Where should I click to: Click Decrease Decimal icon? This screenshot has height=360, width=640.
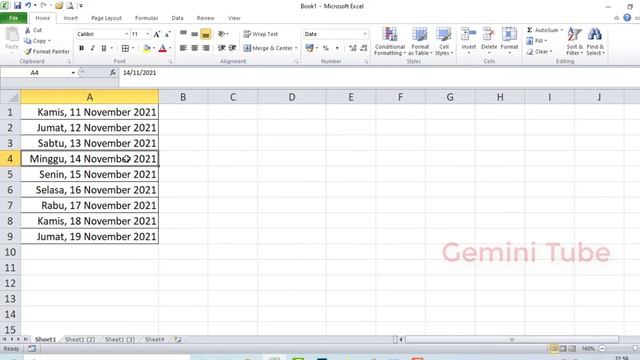[364, 48]
